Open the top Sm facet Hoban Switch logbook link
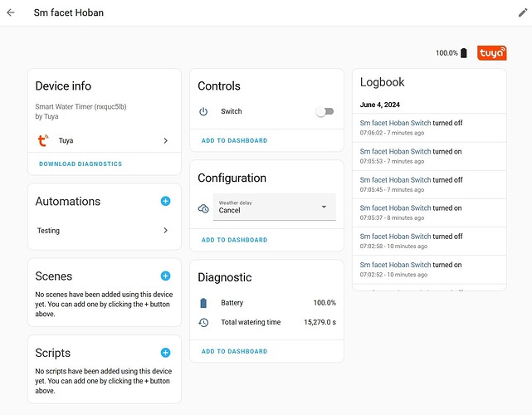 [x=395, y=123]
